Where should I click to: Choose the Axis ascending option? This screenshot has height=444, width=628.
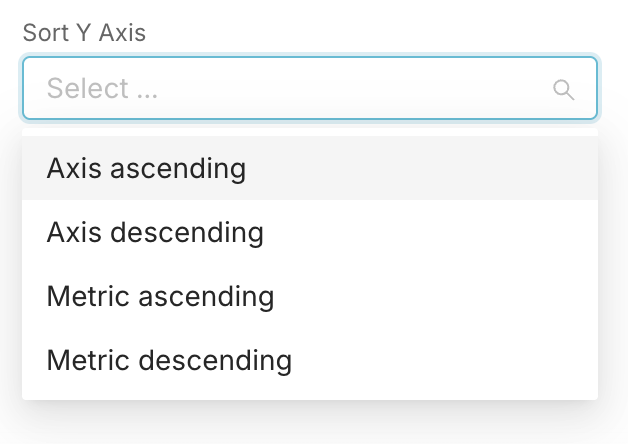tap(310, 168)
